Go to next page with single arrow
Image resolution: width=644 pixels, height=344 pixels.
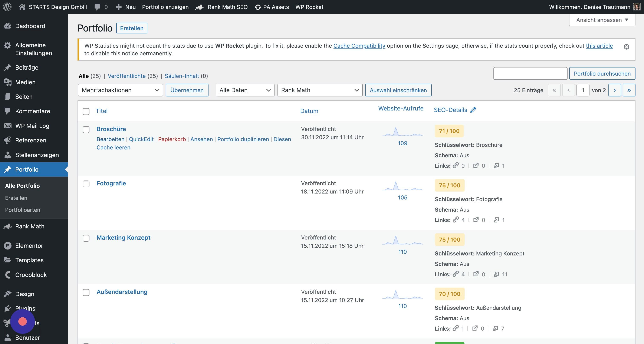615,90
